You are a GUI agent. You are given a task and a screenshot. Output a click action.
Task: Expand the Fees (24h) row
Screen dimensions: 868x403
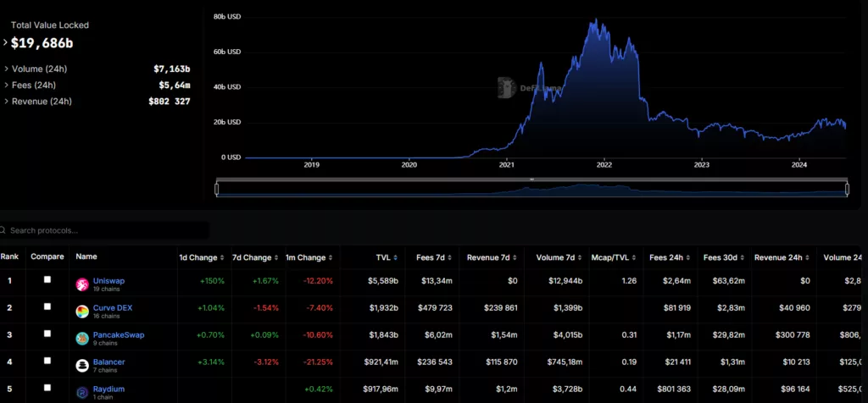(6, 86)
